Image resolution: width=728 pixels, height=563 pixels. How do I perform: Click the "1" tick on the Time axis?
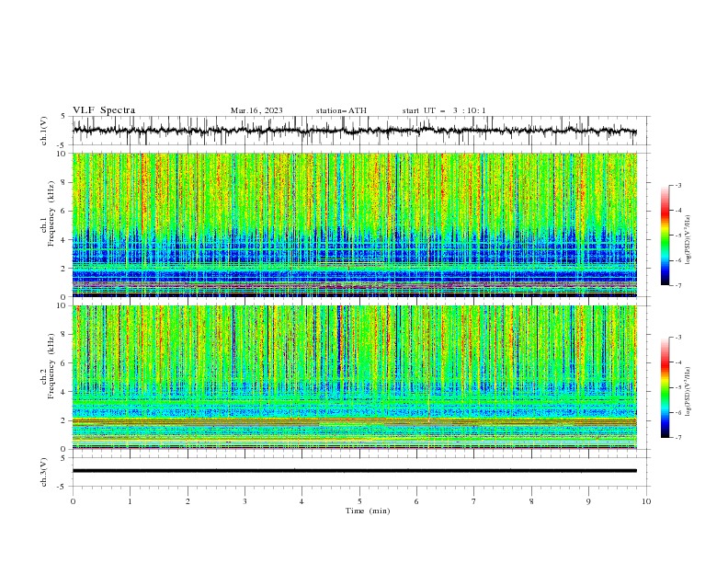[x=130, y=501]
